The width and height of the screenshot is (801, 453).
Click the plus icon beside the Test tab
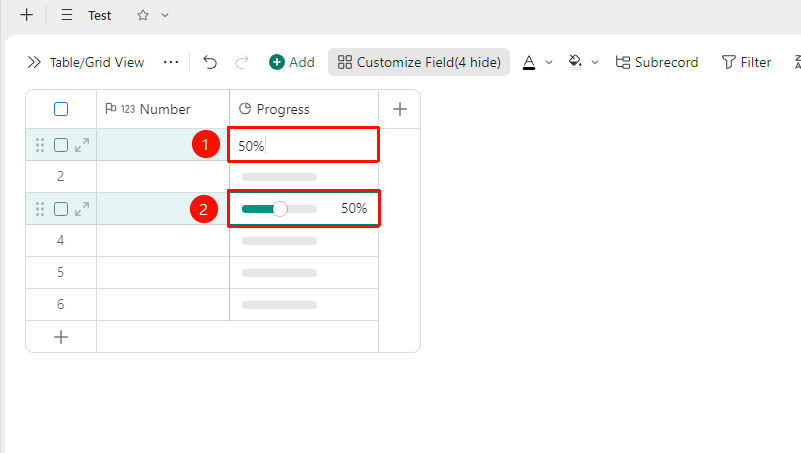(27, 15)
